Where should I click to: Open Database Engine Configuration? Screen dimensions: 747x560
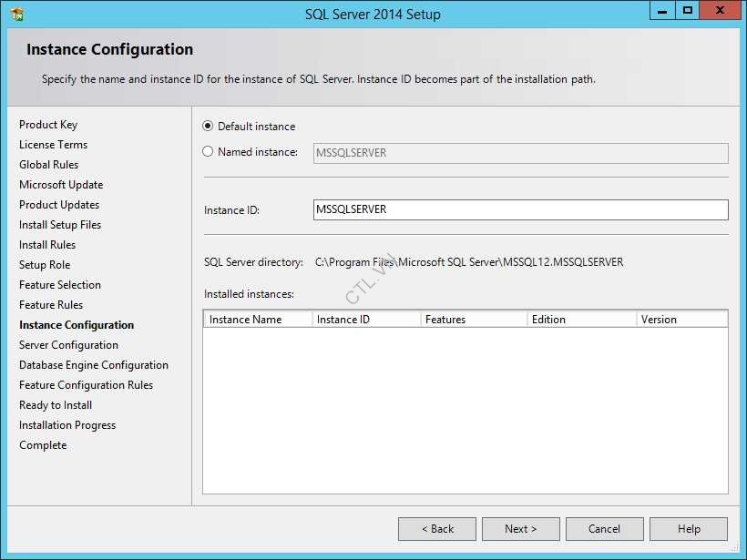click(93, 364)
